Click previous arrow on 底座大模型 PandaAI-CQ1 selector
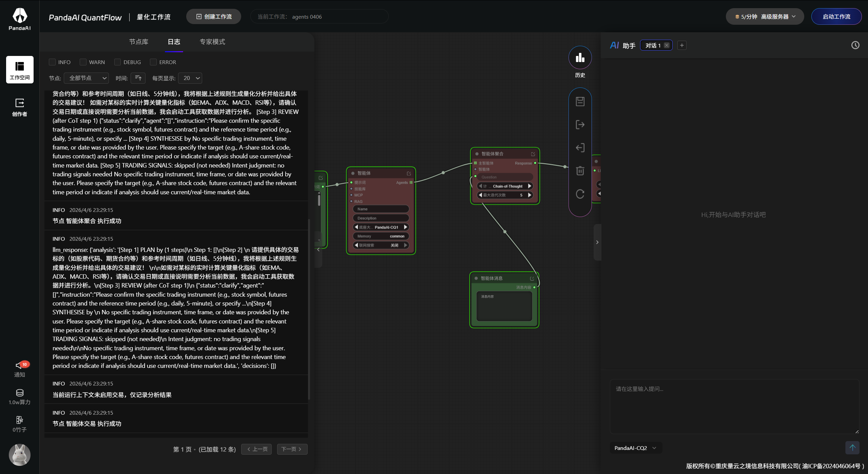Screen dimensions: 868x474 point(356,227)
